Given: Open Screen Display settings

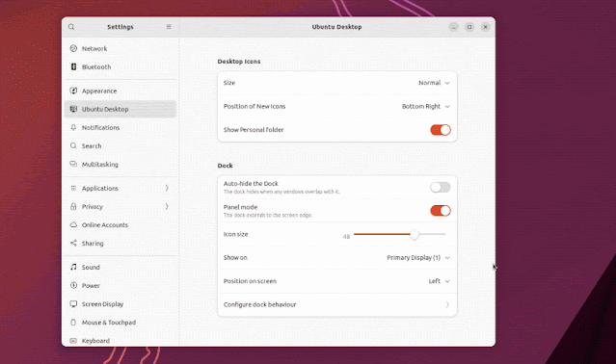Looking at the screenshot, I should point(121,303).
